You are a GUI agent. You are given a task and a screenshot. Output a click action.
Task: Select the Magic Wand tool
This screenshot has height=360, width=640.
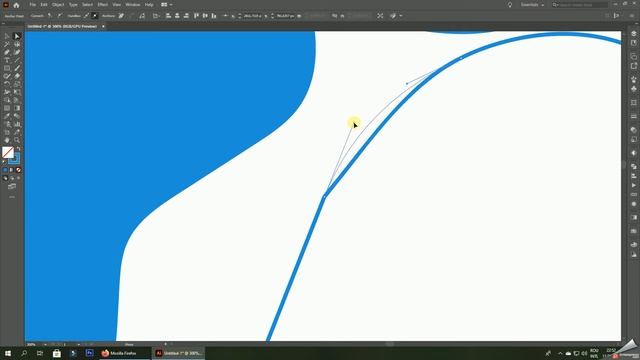click(x=7, y=44)
